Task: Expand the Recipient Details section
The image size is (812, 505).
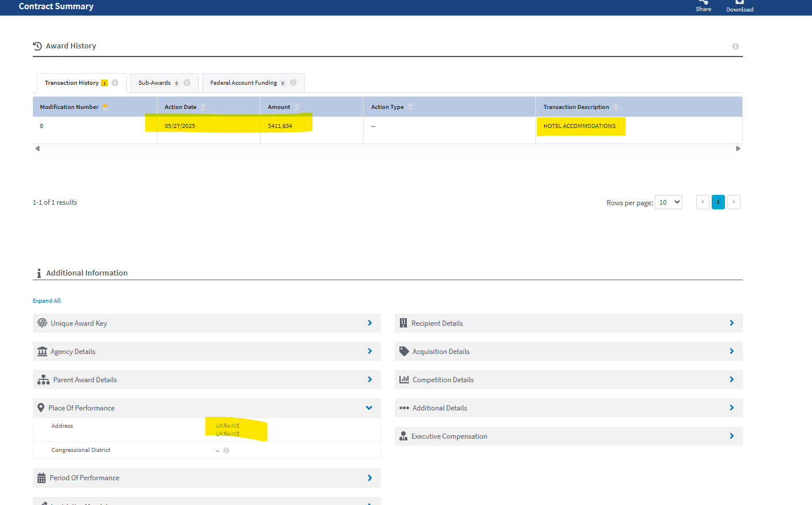Action: tap(568, 323)
